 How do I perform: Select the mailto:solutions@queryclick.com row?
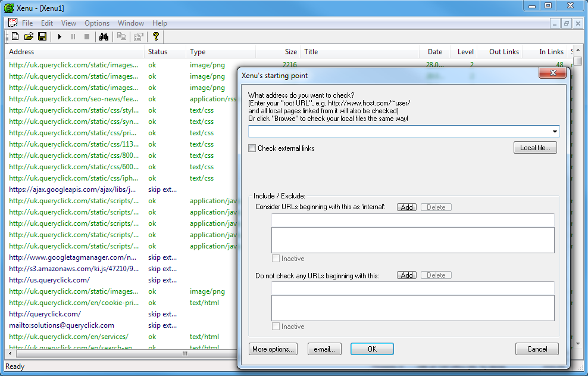click(121, 325)
